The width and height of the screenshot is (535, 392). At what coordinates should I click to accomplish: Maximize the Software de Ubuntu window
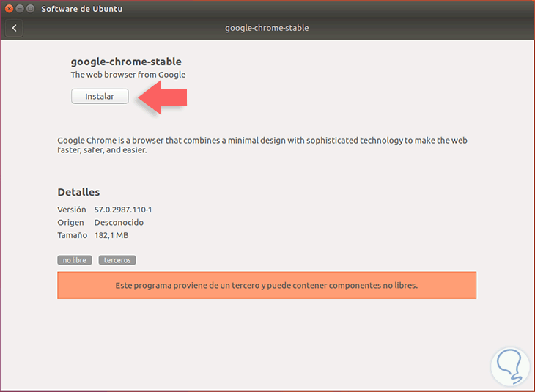tap(30, 9)
